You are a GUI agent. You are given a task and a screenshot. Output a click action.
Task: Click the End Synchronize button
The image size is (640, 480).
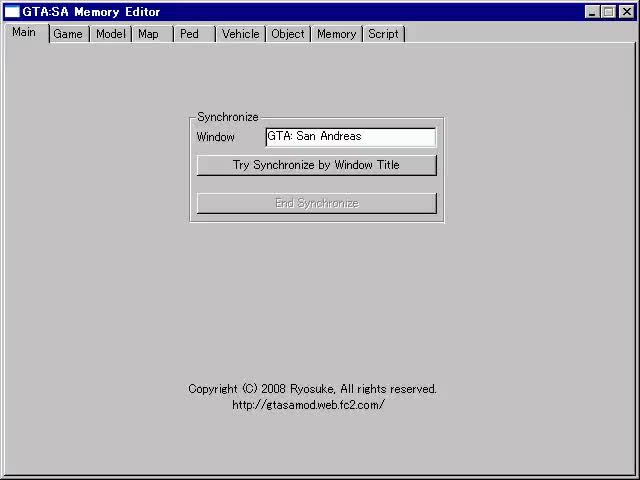click(x=317, y=203)
